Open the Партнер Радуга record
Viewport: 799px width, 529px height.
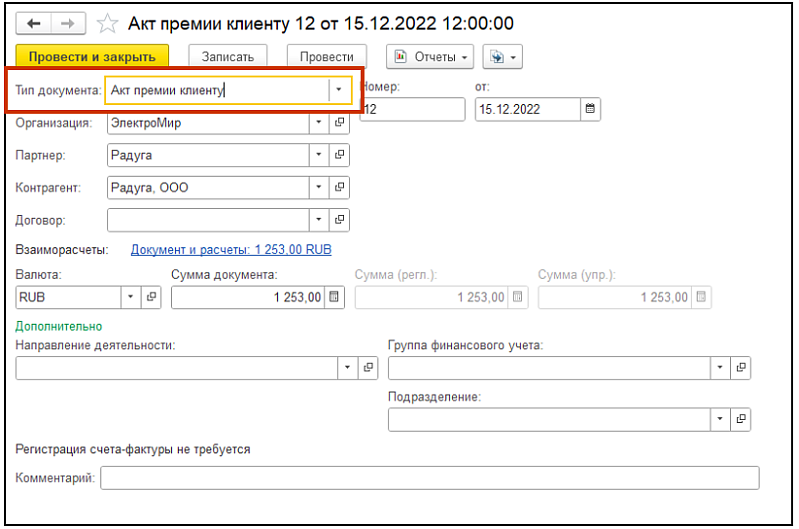pos(339,155)
